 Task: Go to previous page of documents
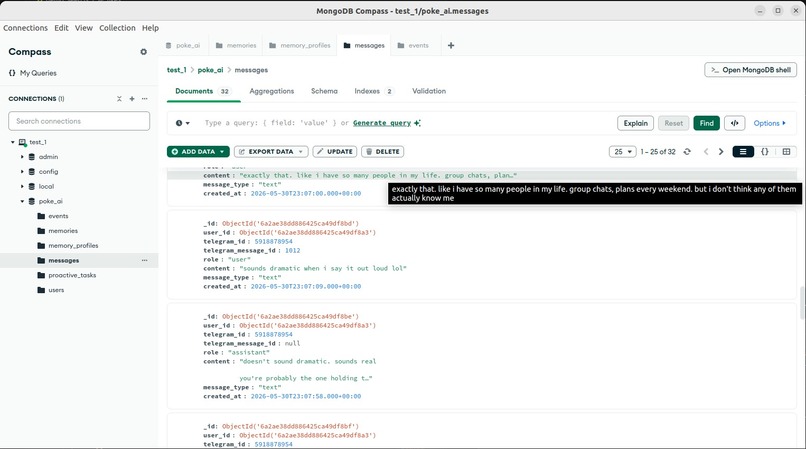[x=706, y=152]
